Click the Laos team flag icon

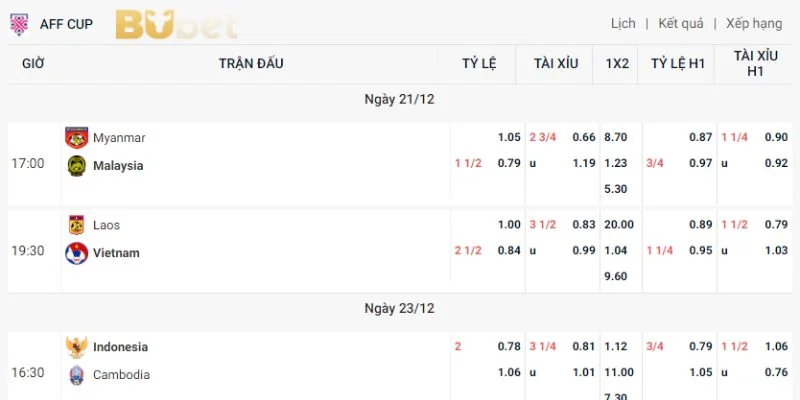(76, 225)
